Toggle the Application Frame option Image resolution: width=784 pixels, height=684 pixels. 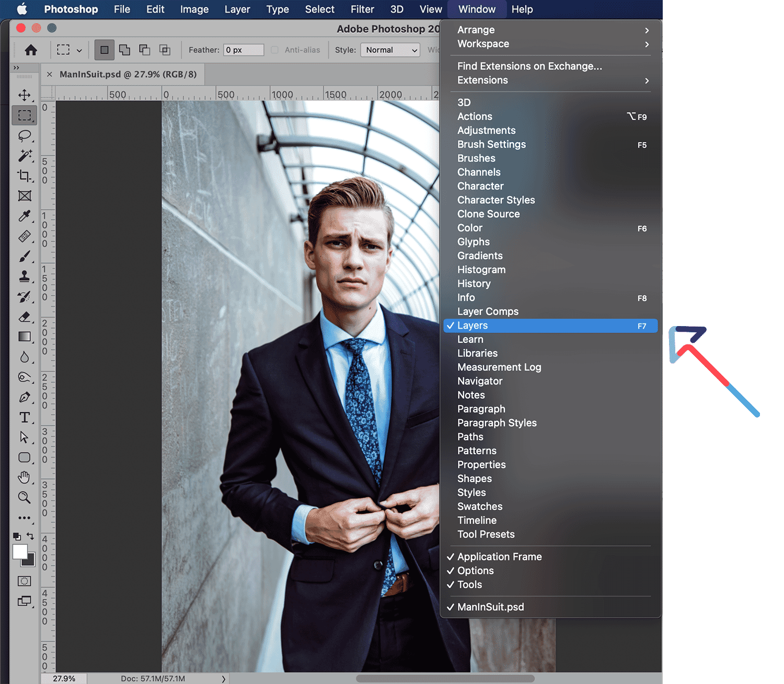(499, 557)
